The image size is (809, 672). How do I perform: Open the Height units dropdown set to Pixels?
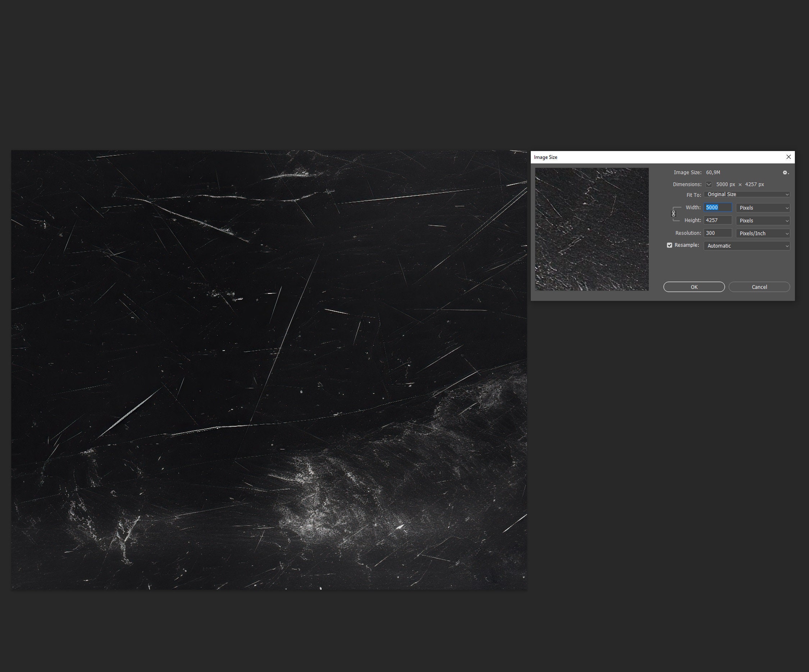pyautogui.click(x=762, y=220)
